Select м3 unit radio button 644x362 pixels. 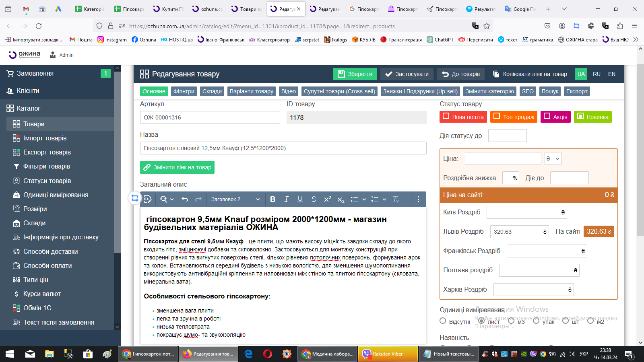click(511, 321)
